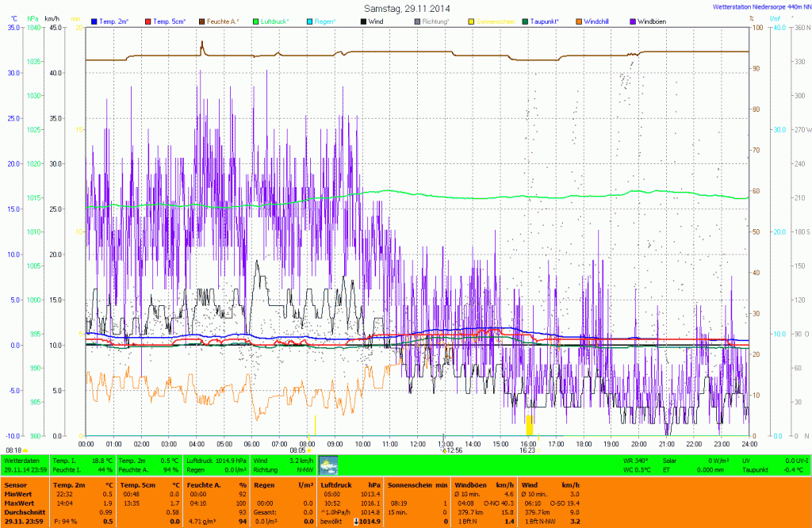The height and width of the screenshot is (528, 812).
Task: Select the black Wind legend marker
Action: (363, 21)
